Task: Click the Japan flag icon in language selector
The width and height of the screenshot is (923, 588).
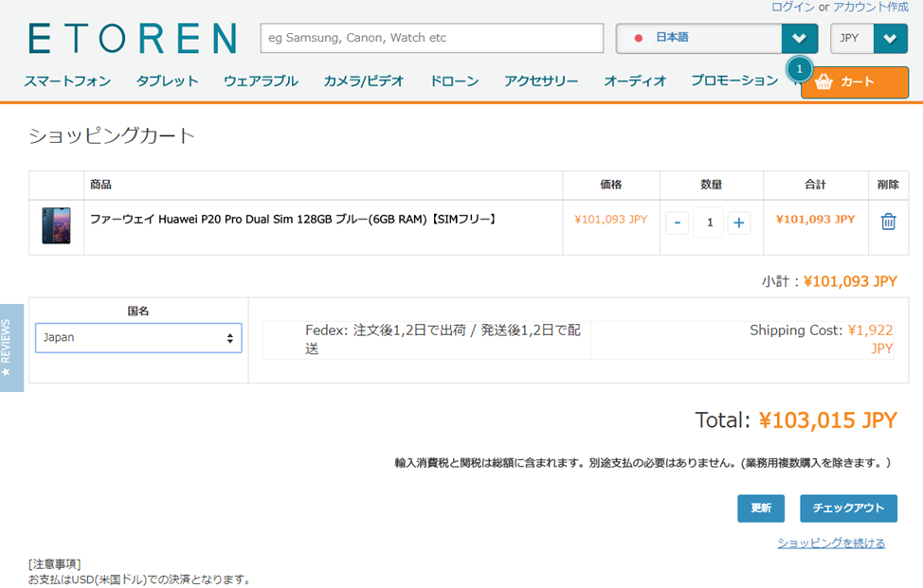Action: pyautogui.click(x=639, y=38)
